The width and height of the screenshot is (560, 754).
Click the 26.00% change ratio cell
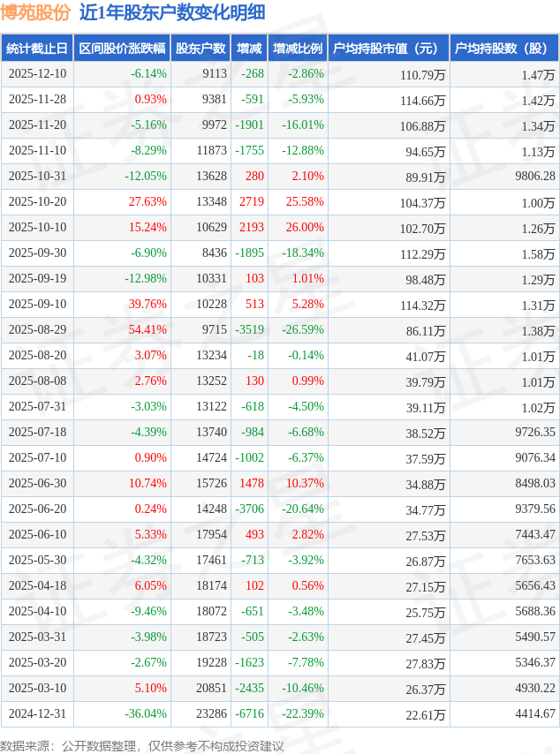[305, 228]
